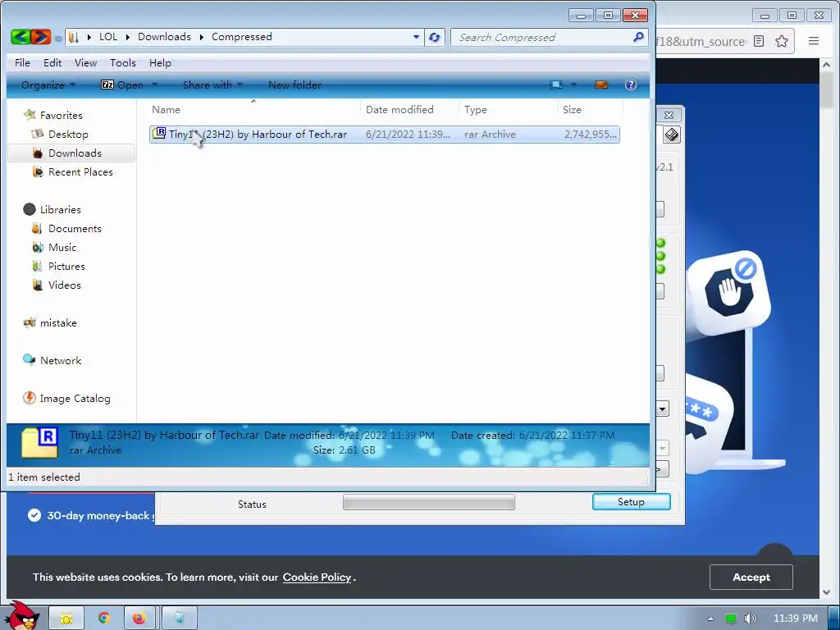Screen dimensions: 840x630
Task: Click Image Catalog in the navigation pane
Action: (x=75, y=399)
